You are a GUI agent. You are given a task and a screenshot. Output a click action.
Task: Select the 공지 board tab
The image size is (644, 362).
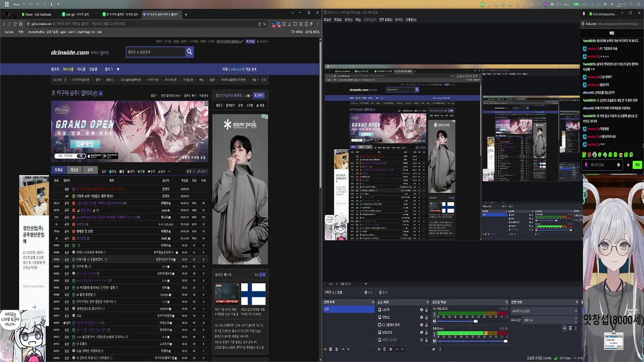click(90, 170)
